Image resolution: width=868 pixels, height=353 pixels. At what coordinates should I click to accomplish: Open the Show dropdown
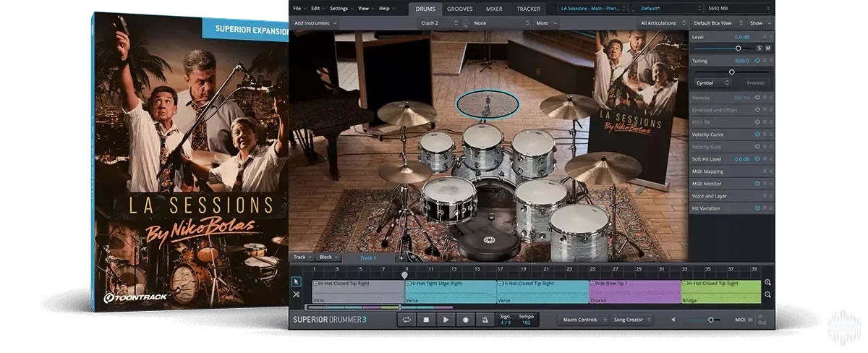pyautogui.click(x=759, y=23)
